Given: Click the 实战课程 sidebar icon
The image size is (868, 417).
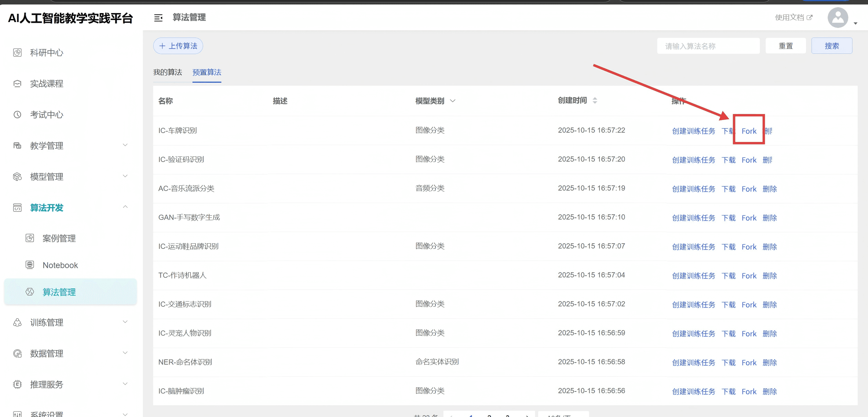Looking at the screenshot, I should [17, 83].
